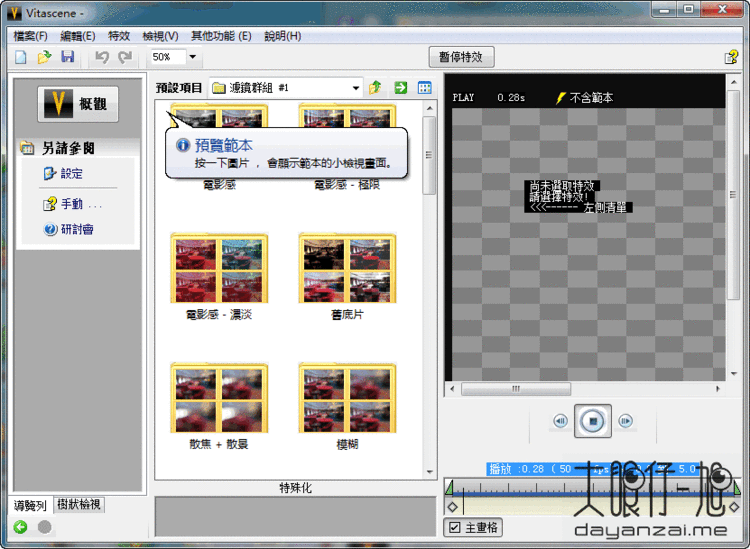This screenshot has width=750, height=549.
Task: Click the preview horizontal scrollbar thumb
Action: [516, 389]
